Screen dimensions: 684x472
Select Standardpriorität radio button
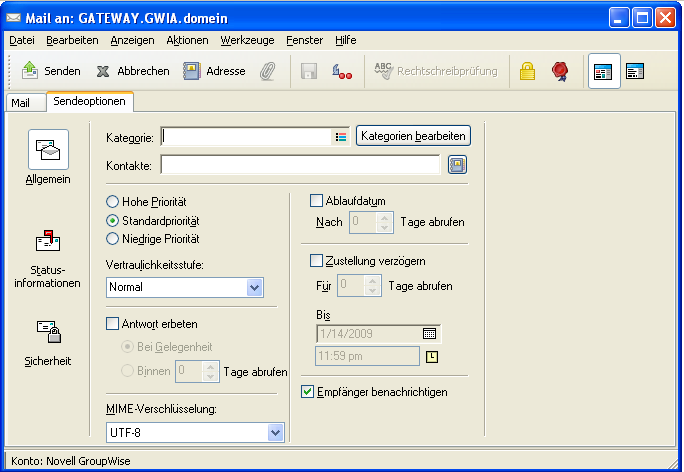click(x=112, y=221)
